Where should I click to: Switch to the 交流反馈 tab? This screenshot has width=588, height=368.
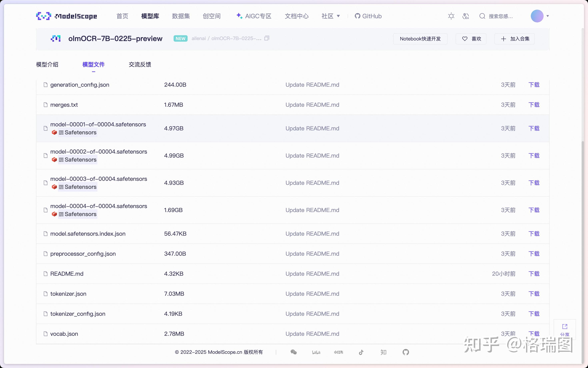[140, 64]
